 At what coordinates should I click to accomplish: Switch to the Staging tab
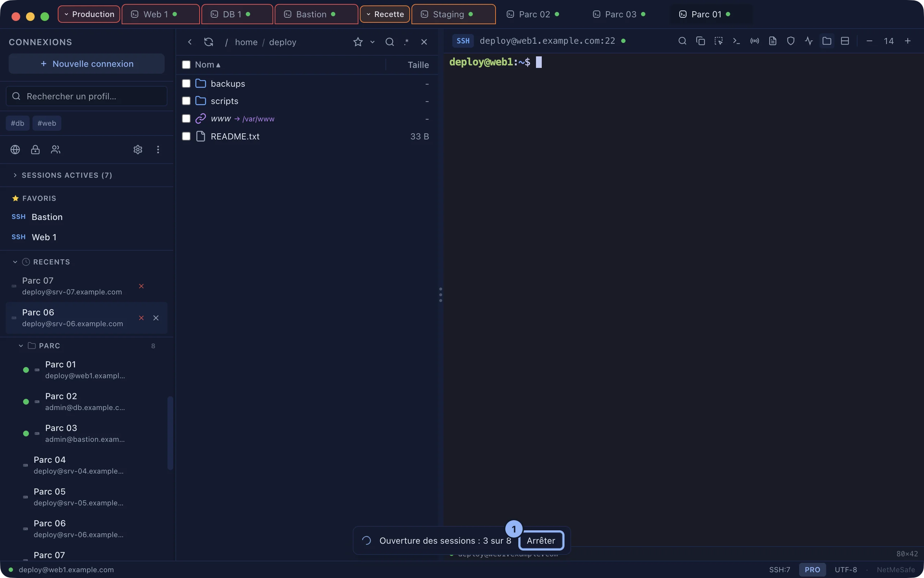coord(453,14)
